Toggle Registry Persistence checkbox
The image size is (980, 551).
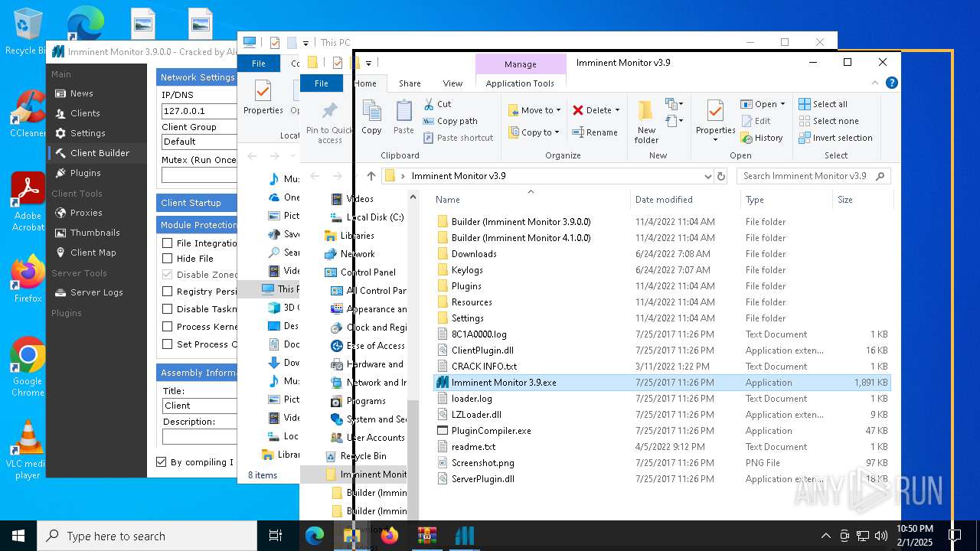[167, 292]
